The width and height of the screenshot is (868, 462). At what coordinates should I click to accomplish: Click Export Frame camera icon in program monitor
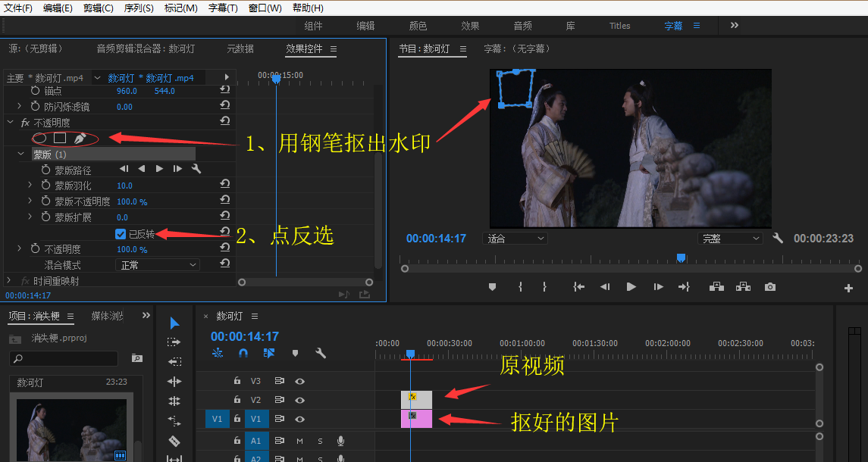tap(770, 286)
